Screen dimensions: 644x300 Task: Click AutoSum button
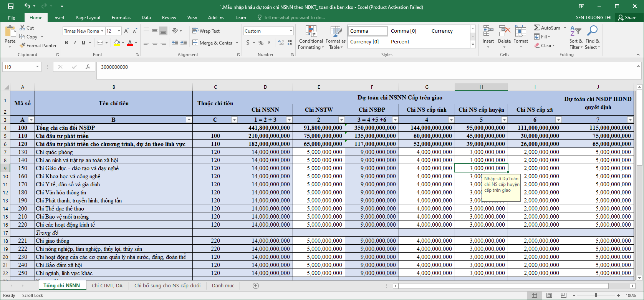click(547, 28)
